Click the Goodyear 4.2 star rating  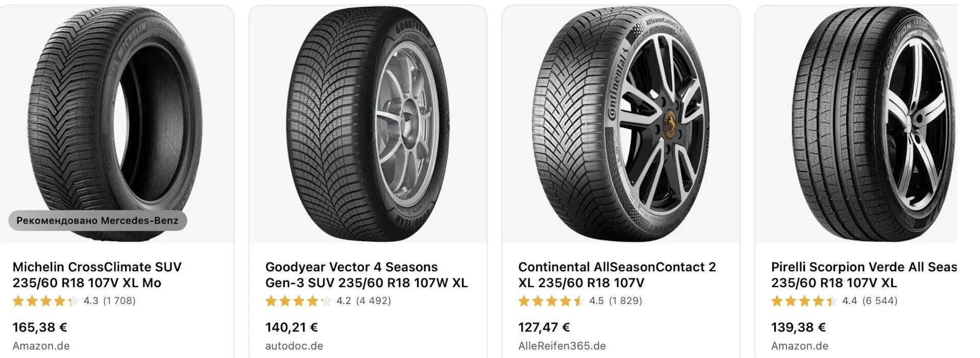click(328, 301)
